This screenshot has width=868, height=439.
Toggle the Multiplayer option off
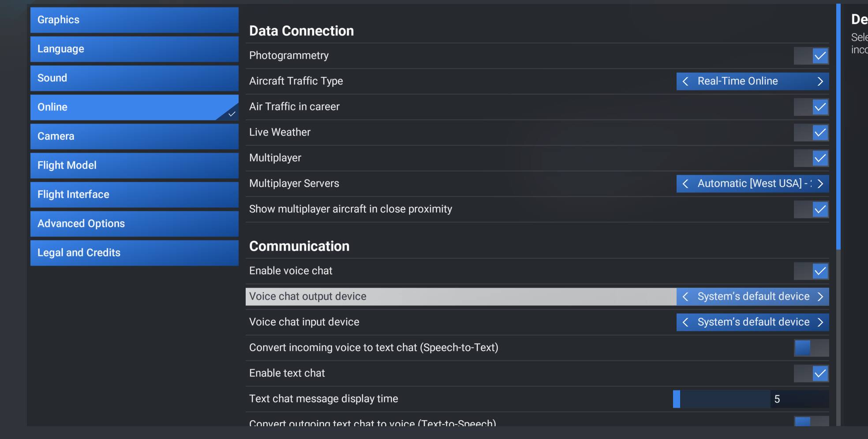(x=811, y=158)
